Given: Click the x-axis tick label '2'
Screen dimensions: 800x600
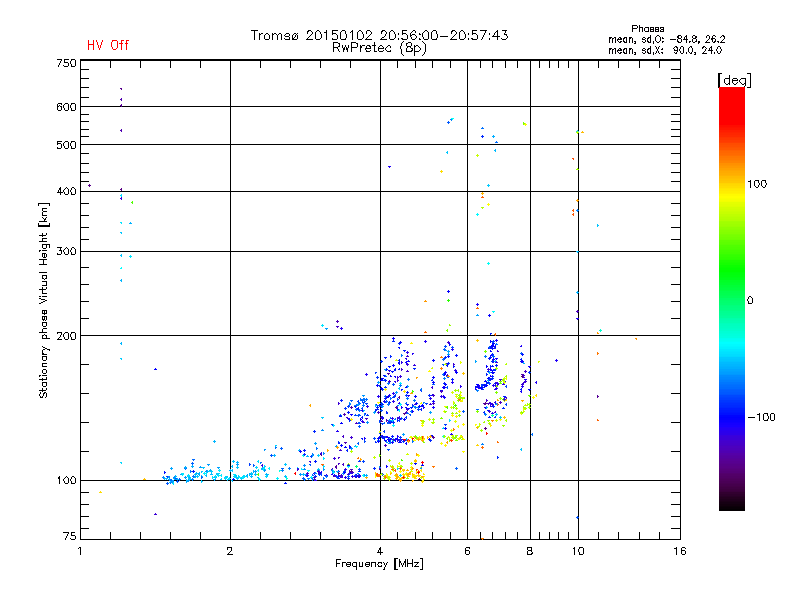Looking at the screenshot, I should (x=230, y=551).
